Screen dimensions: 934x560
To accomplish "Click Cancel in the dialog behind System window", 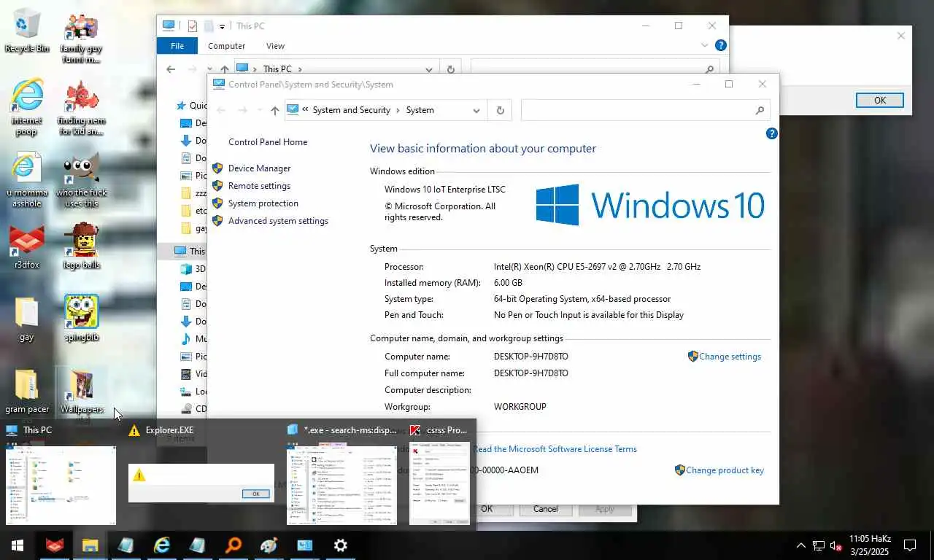I will tap(545, 509).
